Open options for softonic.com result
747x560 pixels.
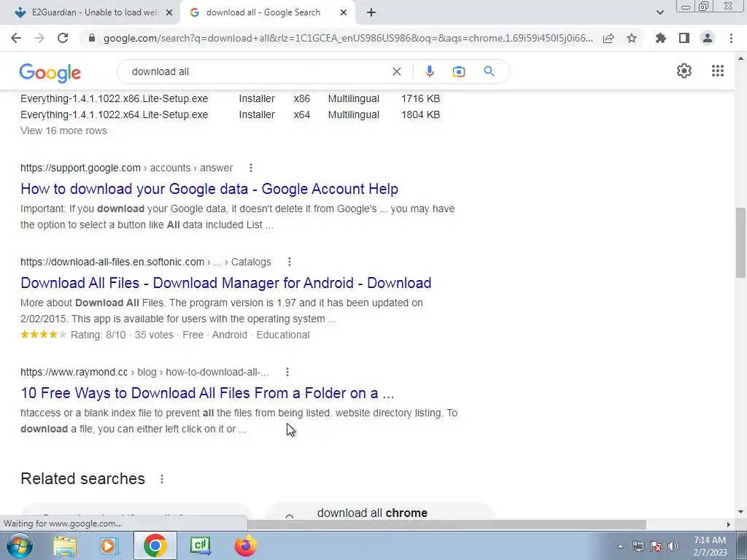(x=289, y=262)
